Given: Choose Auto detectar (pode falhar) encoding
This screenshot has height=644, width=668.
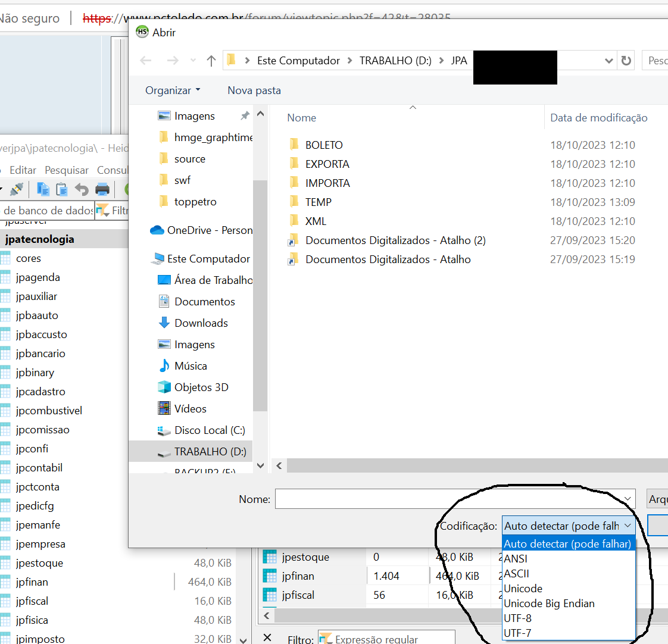Looking at the screenshot, I should point(569,544).
